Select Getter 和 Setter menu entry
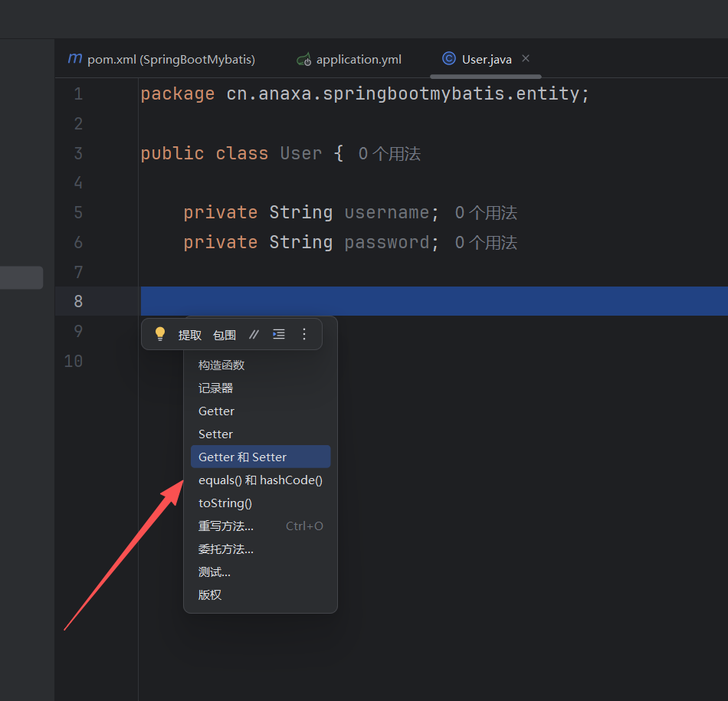 click(242, 457)
